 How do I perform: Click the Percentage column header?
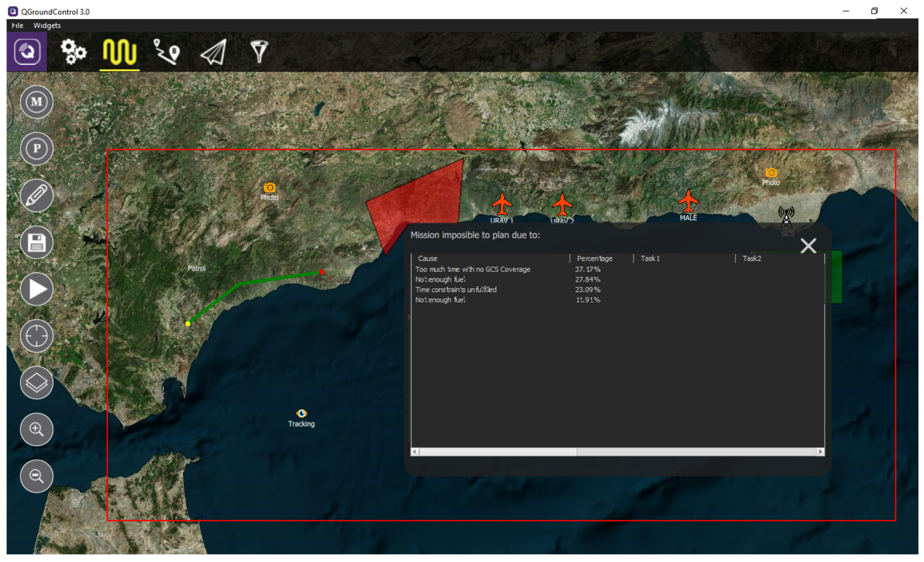coord(595,259)
